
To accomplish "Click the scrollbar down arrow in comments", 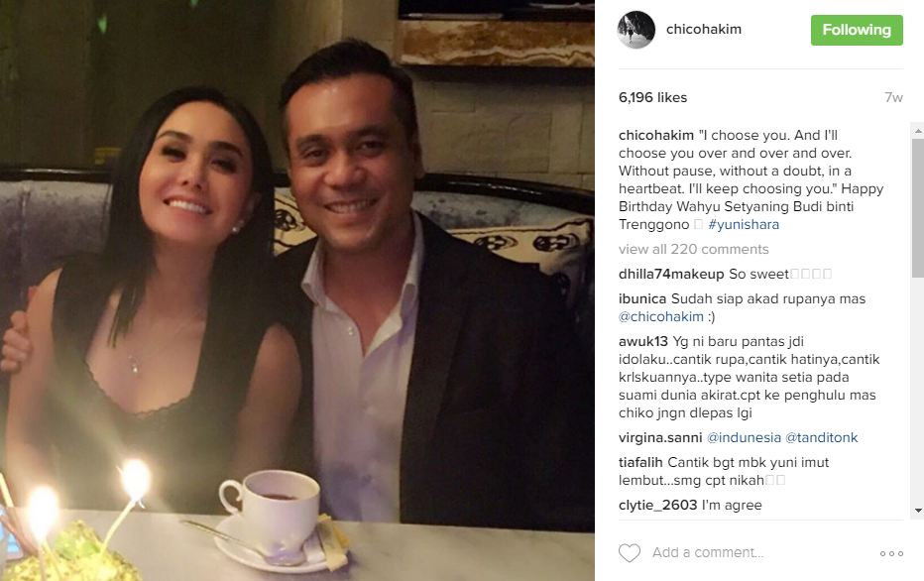I will coord(917,511).
